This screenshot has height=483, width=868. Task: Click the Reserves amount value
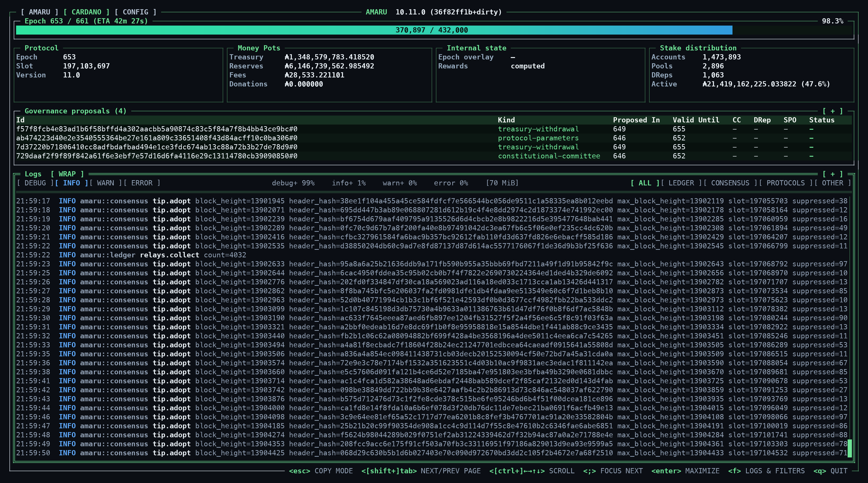(x=329, y=66)
